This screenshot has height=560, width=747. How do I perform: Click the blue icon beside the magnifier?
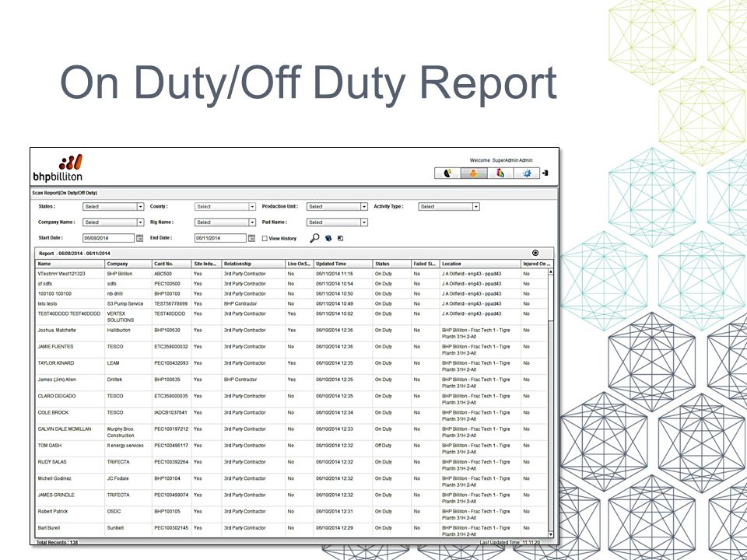click(x=328, y=238)
